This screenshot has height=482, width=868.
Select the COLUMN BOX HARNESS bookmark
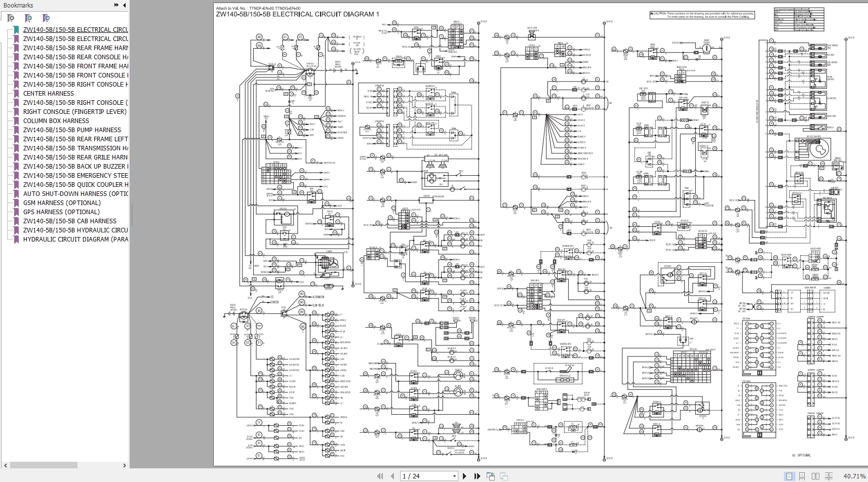click(x=56, y=121)
